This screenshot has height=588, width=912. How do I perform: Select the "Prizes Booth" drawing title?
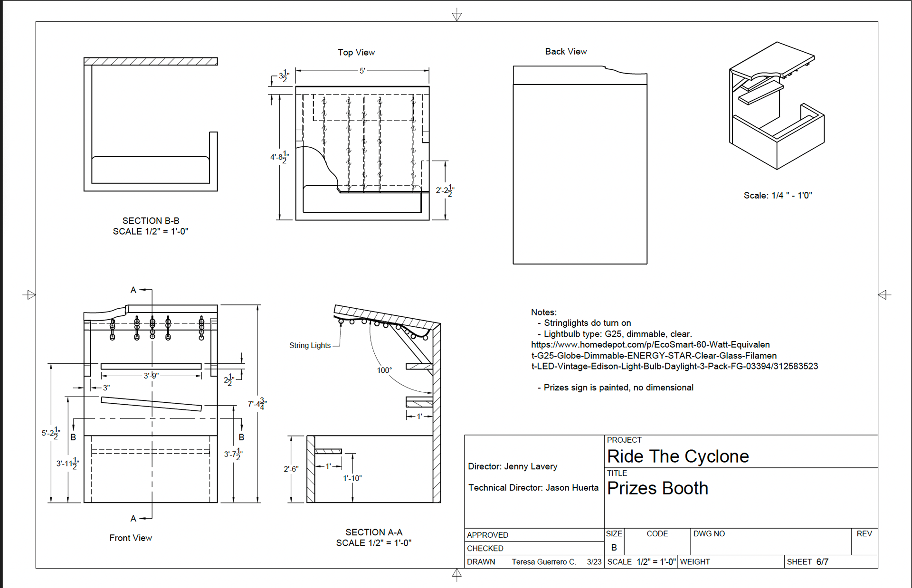(x=657, y=488)
